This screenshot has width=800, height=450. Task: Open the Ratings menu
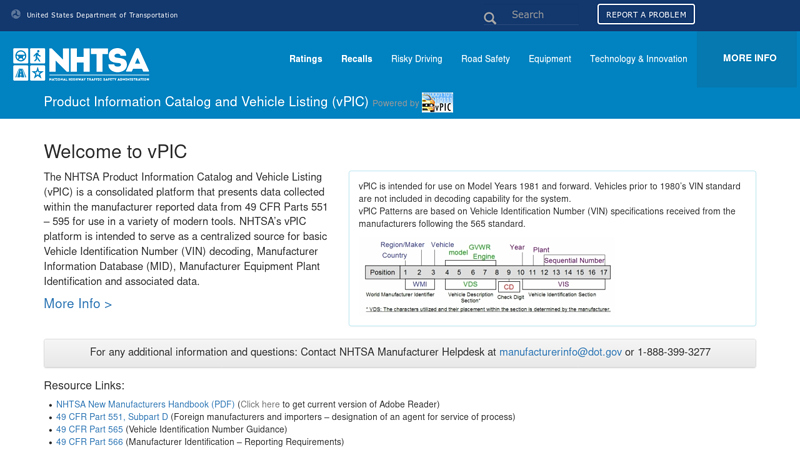point(306,59)
